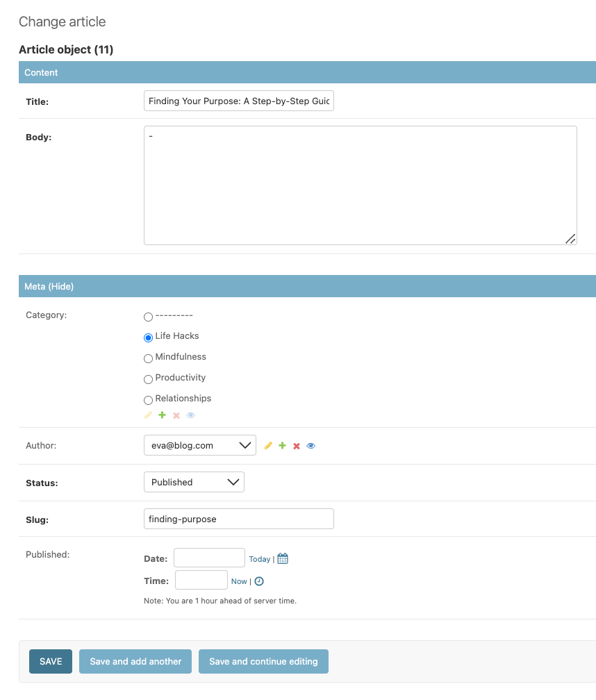The width and height of the screenshot is (596, 700).
Task: Select the Productivity category radio button
Action: 148,379
